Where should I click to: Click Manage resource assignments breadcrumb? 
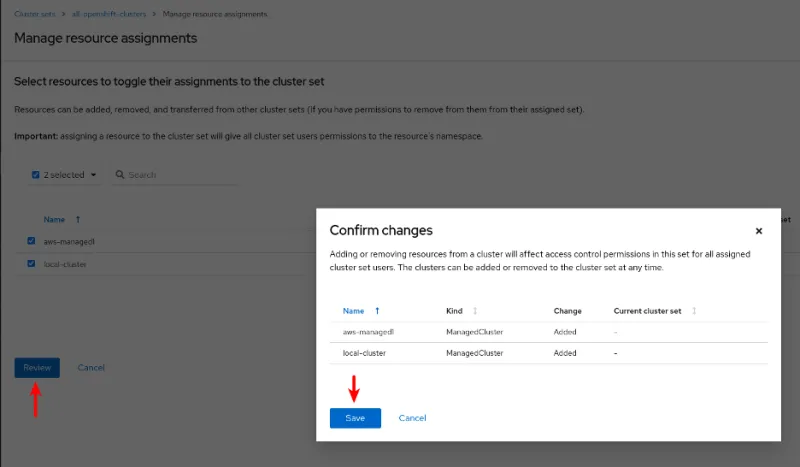tap(215, 14)
